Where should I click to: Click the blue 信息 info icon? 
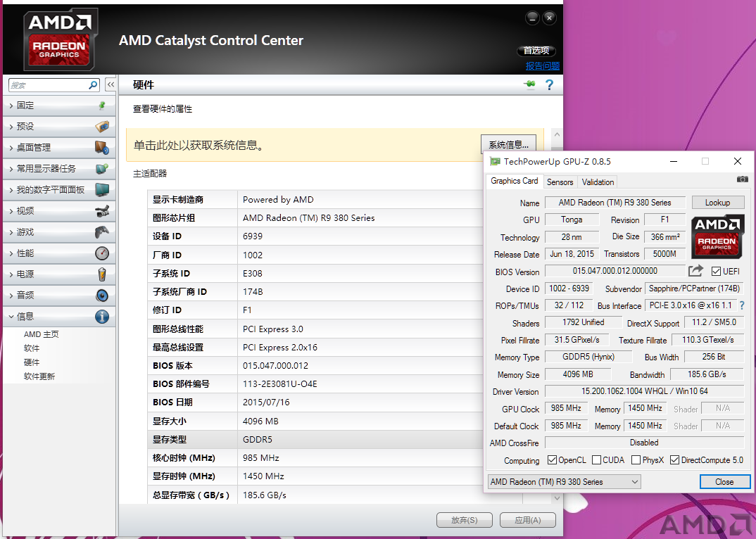102,317
